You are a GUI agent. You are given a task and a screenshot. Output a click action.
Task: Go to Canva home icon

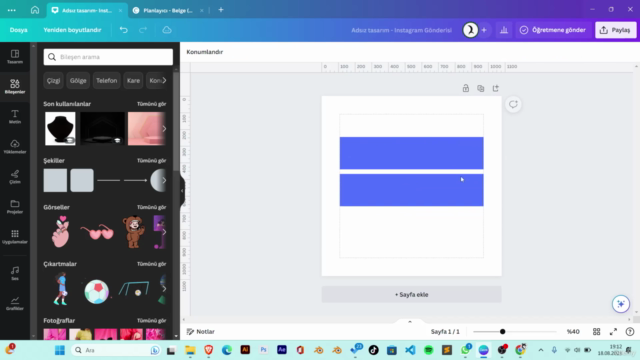click(35, 10)
